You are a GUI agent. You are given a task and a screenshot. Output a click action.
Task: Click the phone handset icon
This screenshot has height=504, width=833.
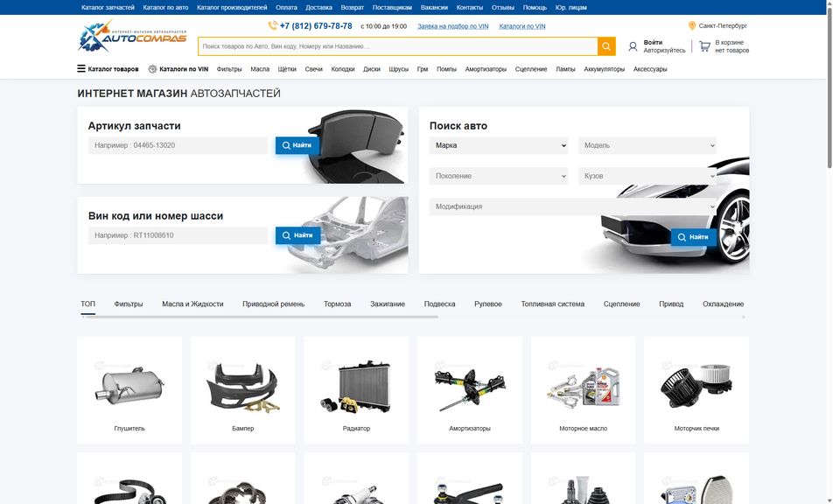click(272, 25)
